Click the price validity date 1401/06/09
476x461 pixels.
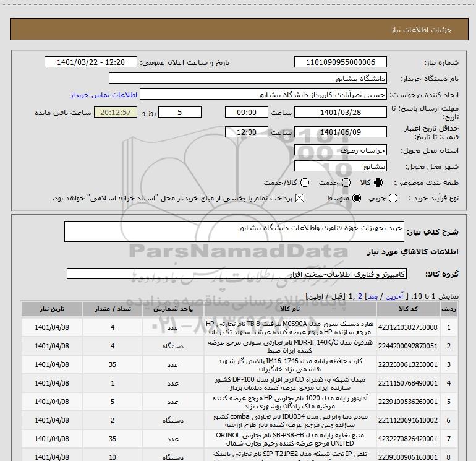[x=340, y=132]
